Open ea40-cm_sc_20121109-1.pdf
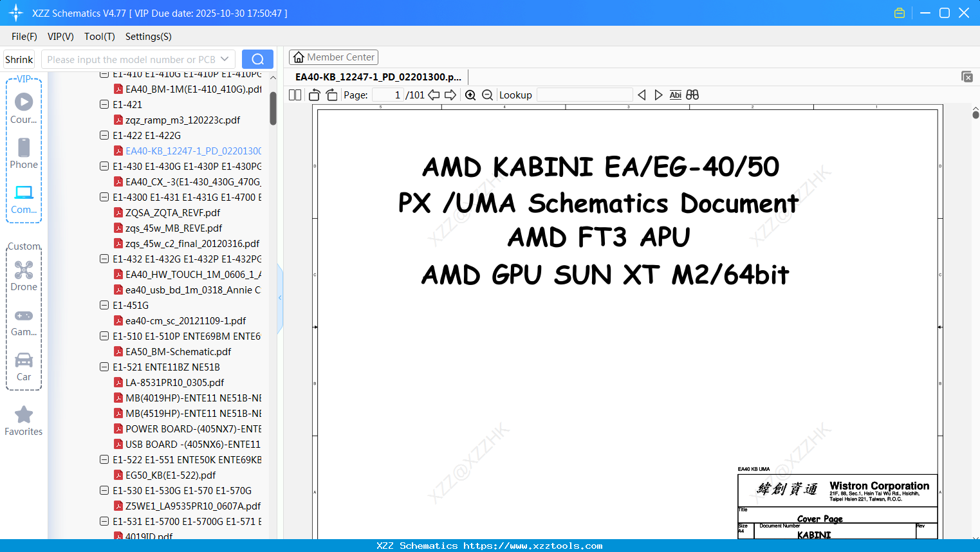 [185, 320]
